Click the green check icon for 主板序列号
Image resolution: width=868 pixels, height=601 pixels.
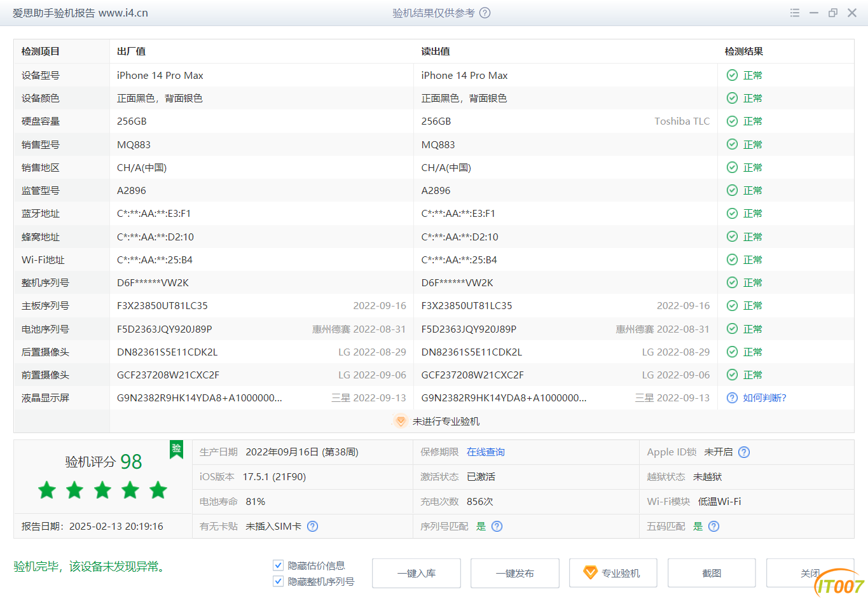point(732,305)
